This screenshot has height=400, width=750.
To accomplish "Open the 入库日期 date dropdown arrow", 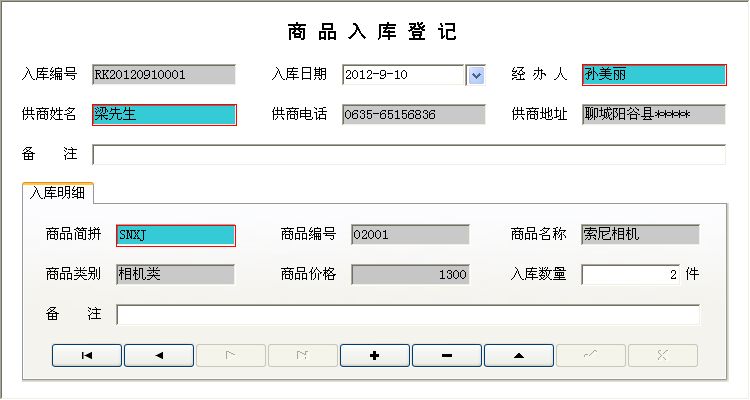I will coord(476,75).
